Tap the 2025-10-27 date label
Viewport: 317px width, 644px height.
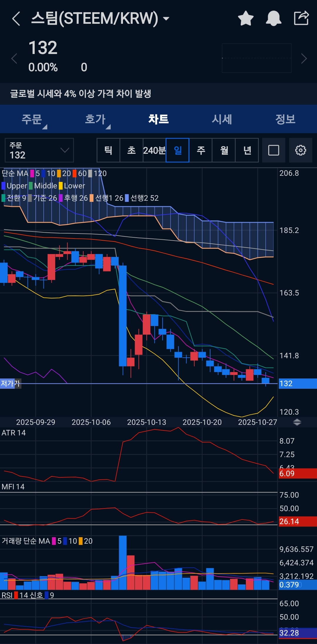[257, 422]
